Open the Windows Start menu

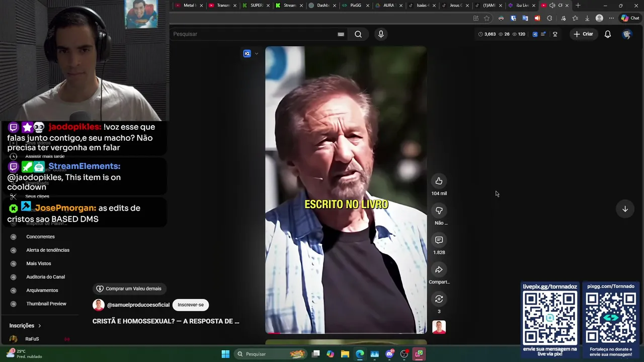(225, 354)
